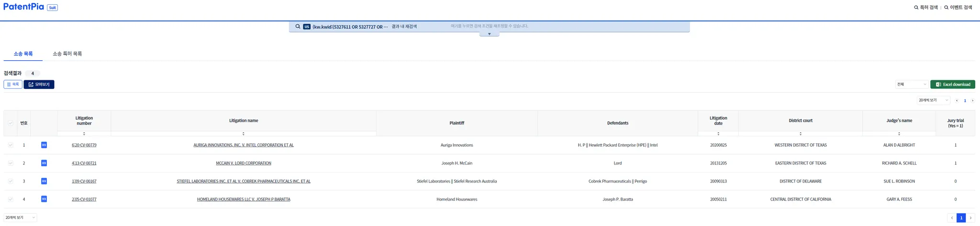The width and height of the screenshot is (980, 226).
Task: Sort by District court column arrow
Action: pos(801,134)
